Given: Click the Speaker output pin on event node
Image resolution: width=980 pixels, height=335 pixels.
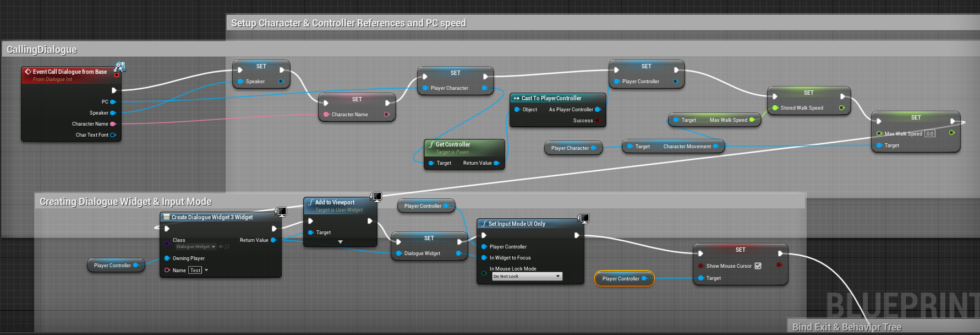Looking at the screenshot, I should point(113,113).
